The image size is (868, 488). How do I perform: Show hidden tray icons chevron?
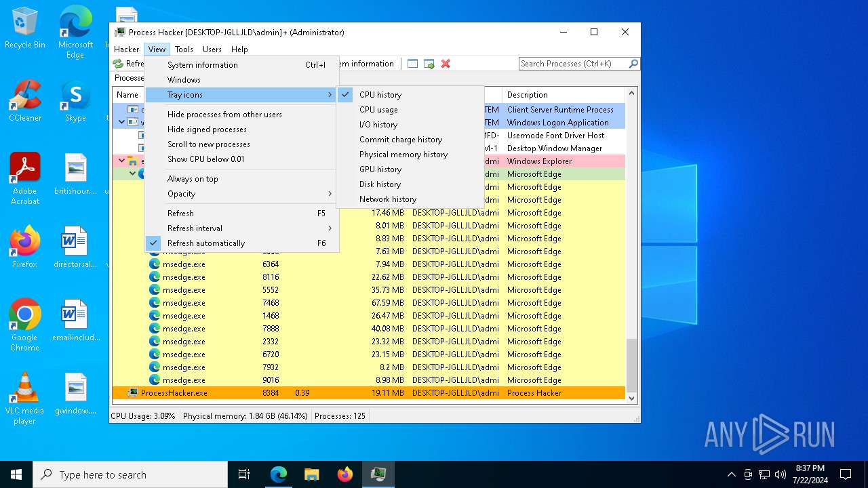[x=731, y=474]
